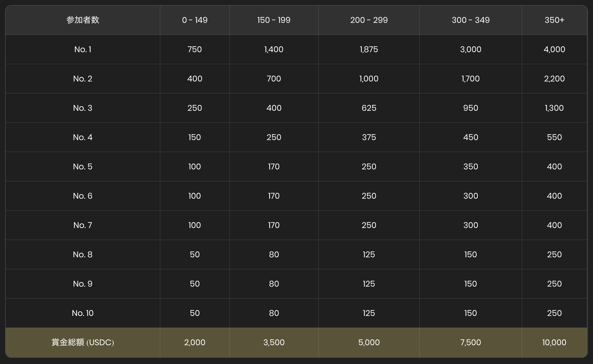The height and width of the screenshot is (364, 593).
Task: Click the 1,700 value cell
Action: tap(470, 79)
